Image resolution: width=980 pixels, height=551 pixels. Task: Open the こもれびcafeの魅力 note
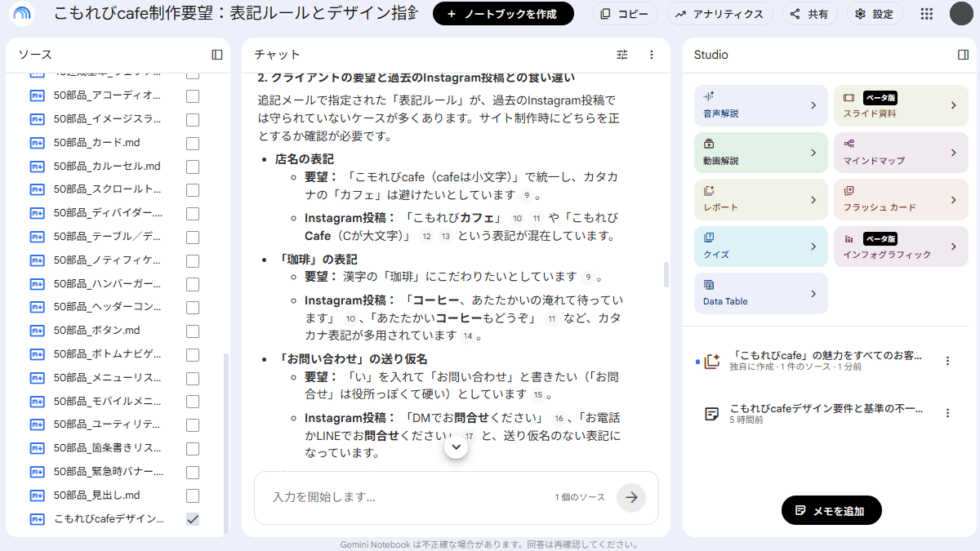point(825,361)
